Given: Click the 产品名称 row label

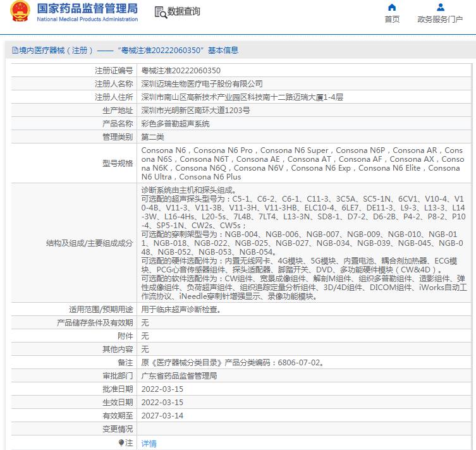Looking at the screenshot, I should (x=118, y=124).
